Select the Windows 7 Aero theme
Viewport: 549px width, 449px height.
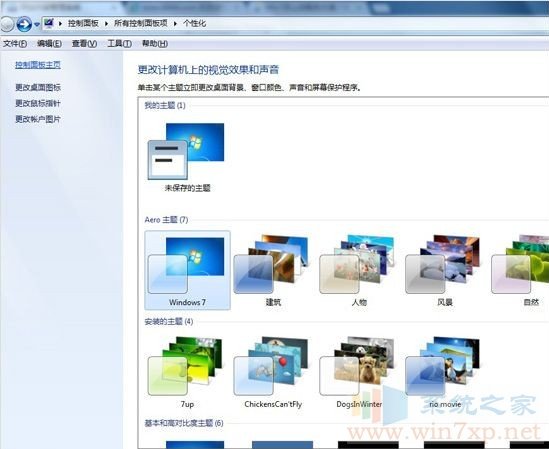coord(187,270)
